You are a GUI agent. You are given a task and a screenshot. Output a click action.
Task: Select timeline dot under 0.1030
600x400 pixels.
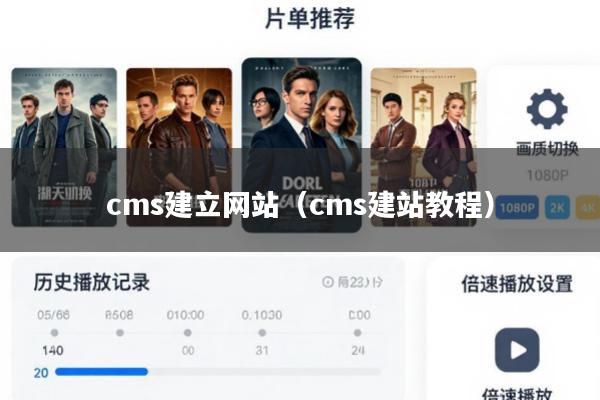(262, 333)
